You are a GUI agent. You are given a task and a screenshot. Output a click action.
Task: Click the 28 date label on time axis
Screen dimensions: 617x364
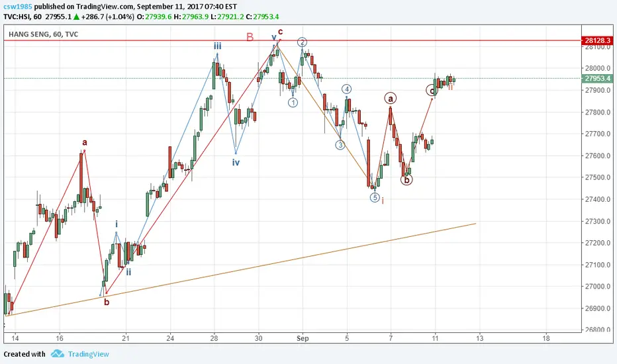point(214,338)
